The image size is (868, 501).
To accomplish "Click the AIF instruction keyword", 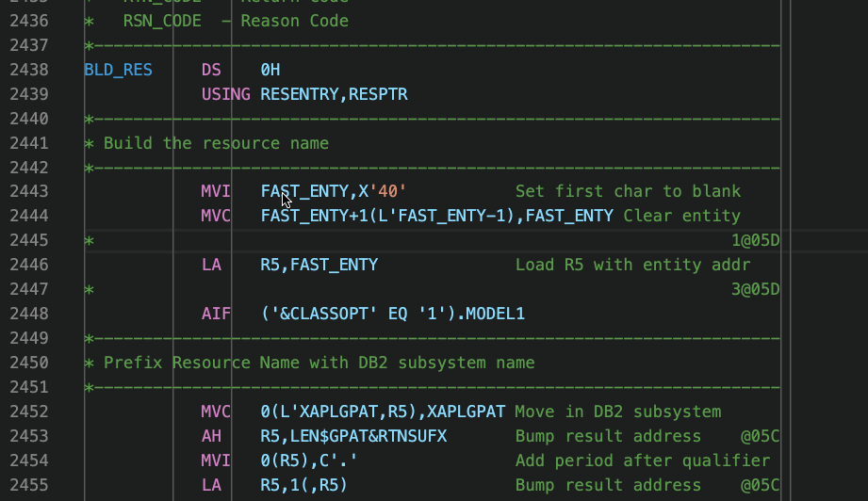I will click(216, 314).
